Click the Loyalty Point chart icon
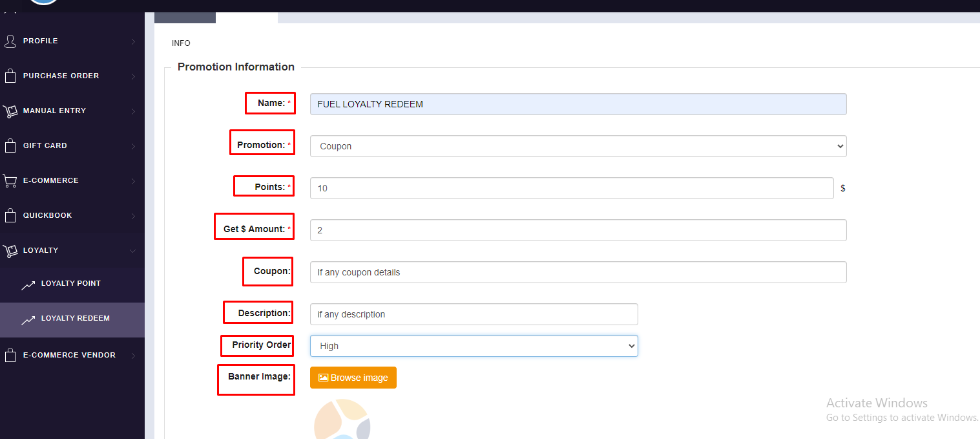 (28, 284)
